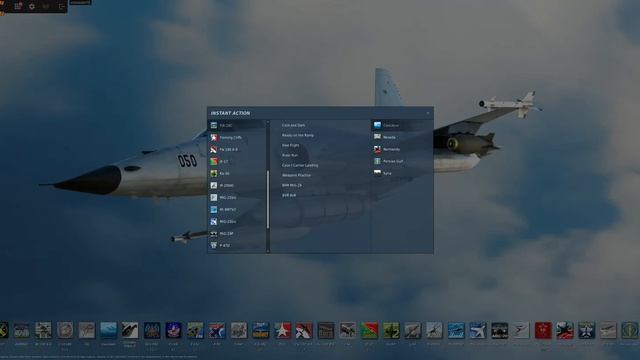Select the Flaming Cliffs star icon in list

tap(213, 138)
